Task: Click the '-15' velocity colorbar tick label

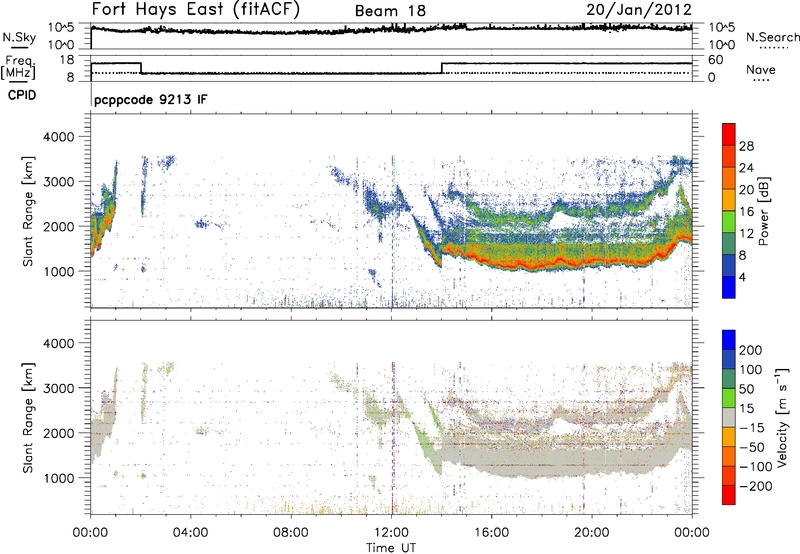Action: click(752, 428)
